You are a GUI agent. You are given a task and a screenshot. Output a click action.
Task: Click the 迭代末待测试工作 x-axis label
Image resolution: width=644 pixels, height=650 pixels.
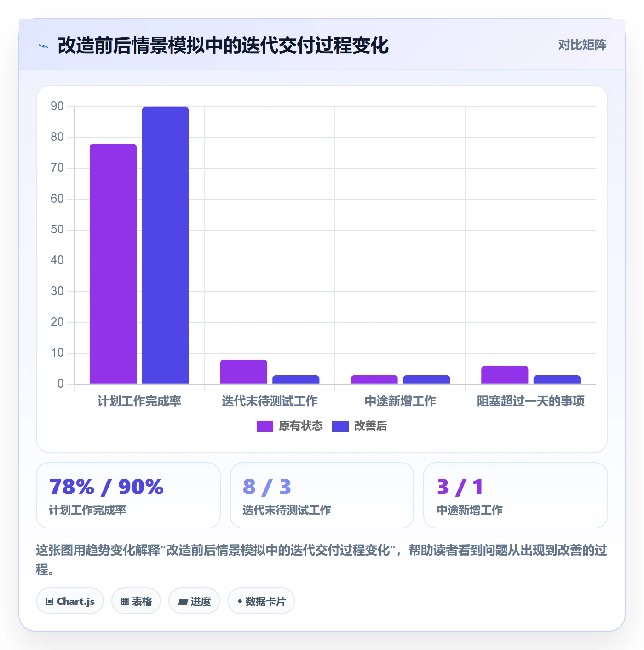[x=270, y=401]
